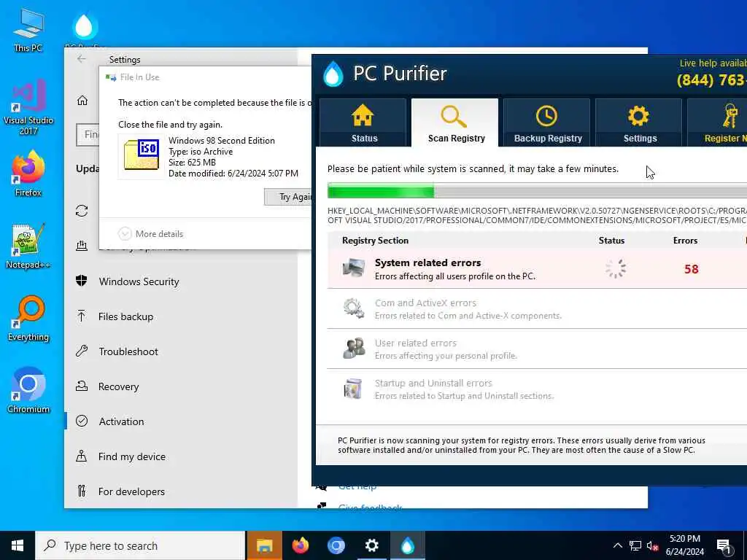Click the muted volume icon in system tray
Image resolution: width=747 pixels, height=560 pixels.
[x=653, y=546]
